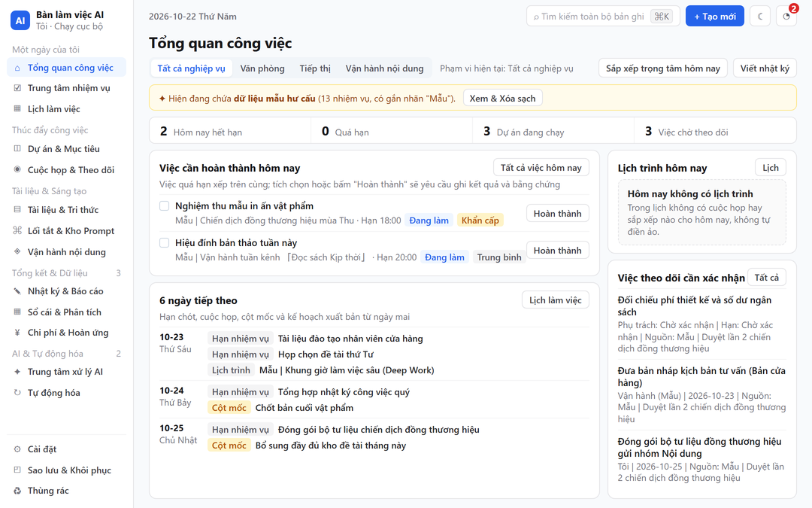
Task: Click icon beside Sổ cái & Phân tích
Action: (17, 312)
